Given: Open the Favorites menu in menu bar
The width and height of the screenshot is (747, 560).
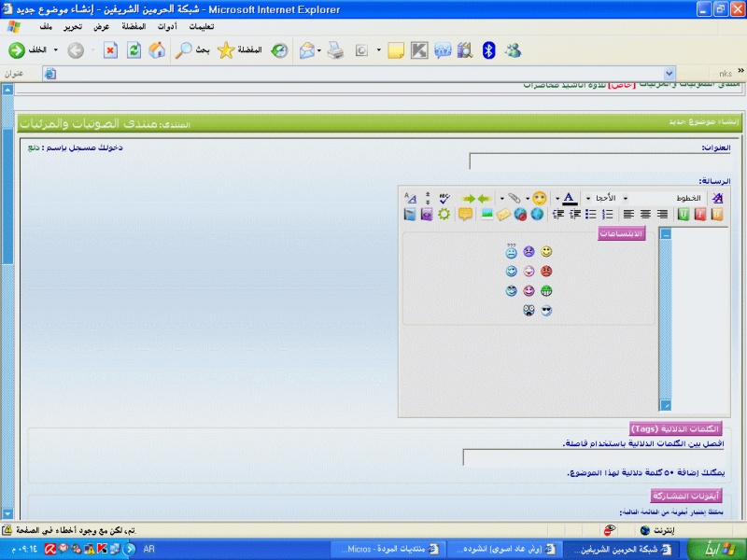Looking at the screenshot, I should [134, 26].
